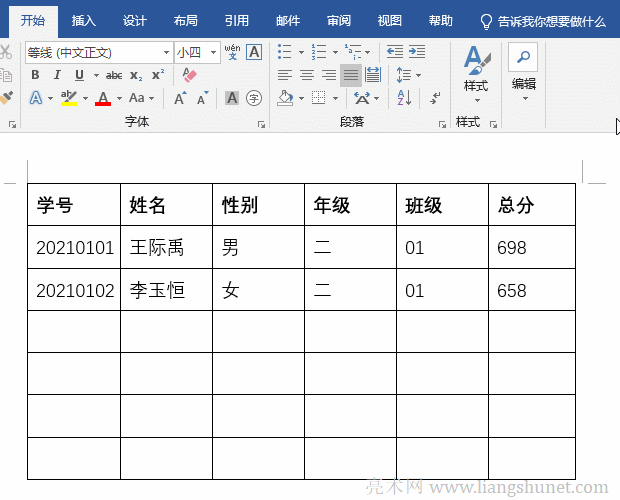Toggle bold formatting
Screen dimensions: 620x500
(x=35, y=75)
